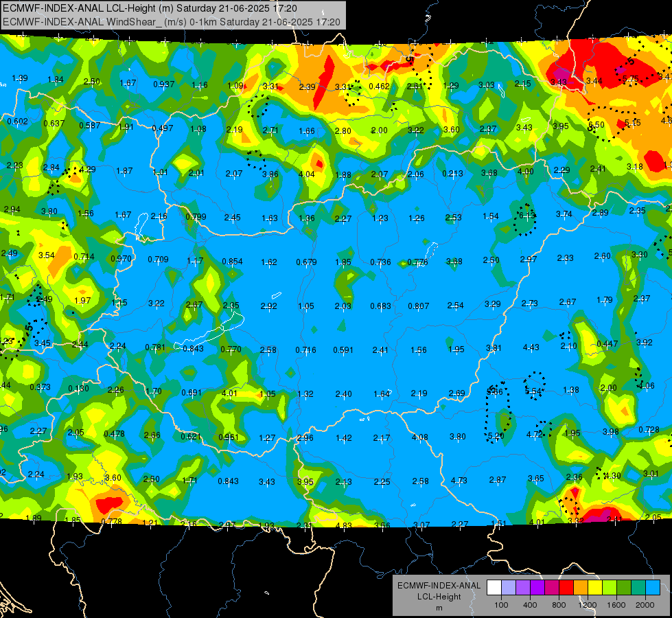The height and width of the screenshot is (618, 672).
Task: Click the wind shear value 0.447
Action: 607,343
